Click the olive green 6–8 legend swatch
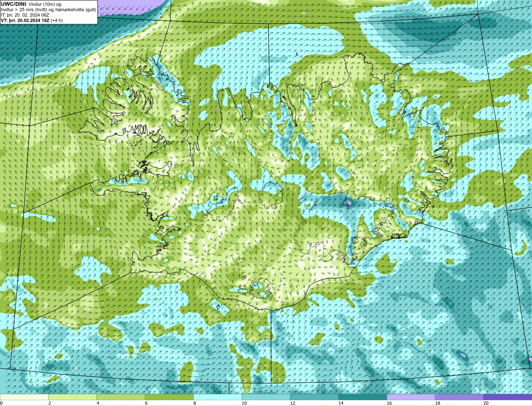The width and height of the screenshot is (532, 406). 169,397
